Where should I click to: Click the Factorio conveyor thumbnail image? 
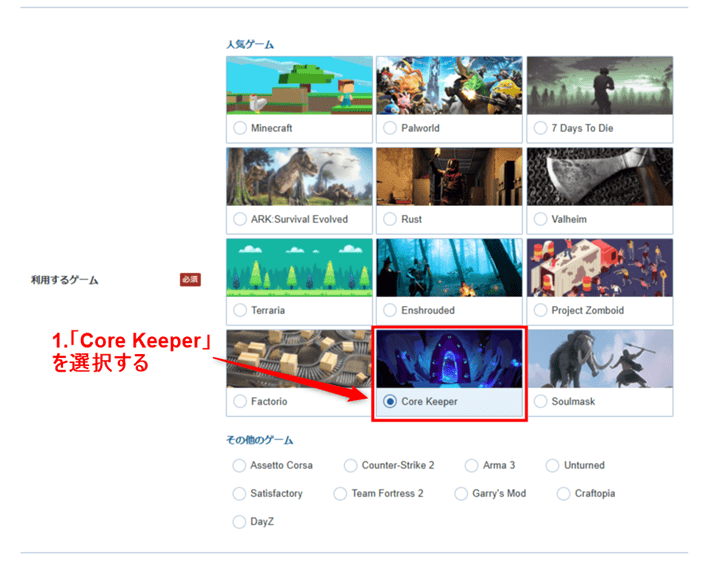299,358
